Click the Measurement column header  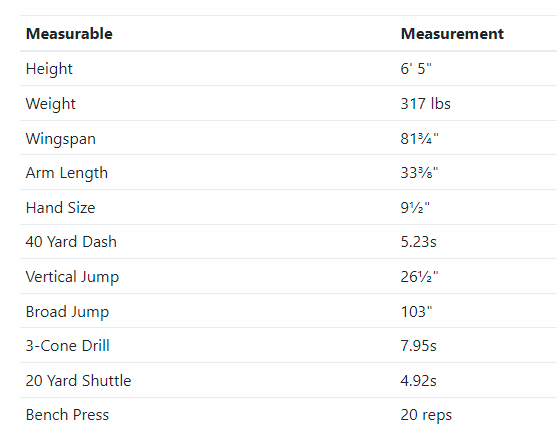[x=452, y=34]
